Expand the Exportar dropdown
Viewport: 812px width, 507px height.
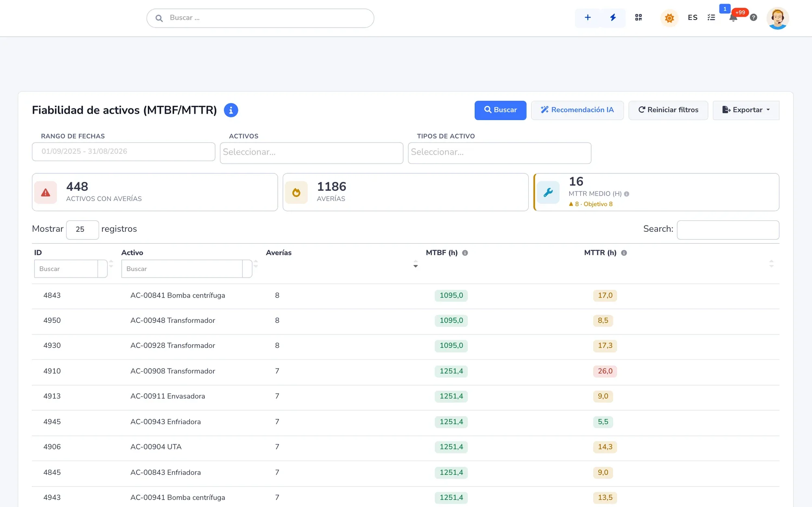pos(746,110)
